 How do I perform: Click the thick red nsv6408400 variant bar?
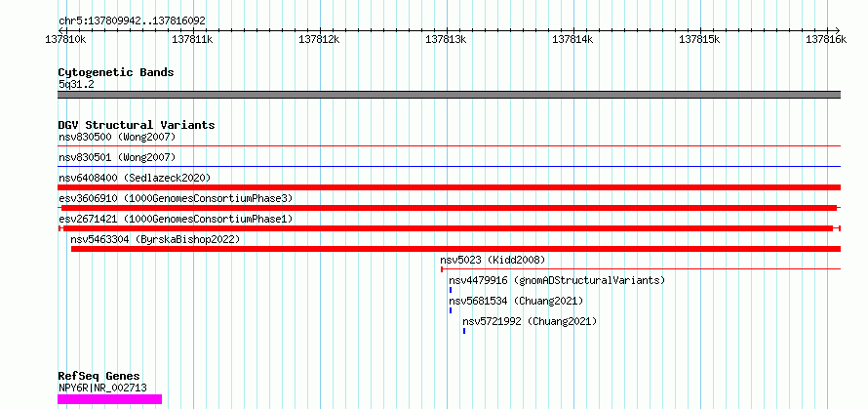(x=449, y=187)
